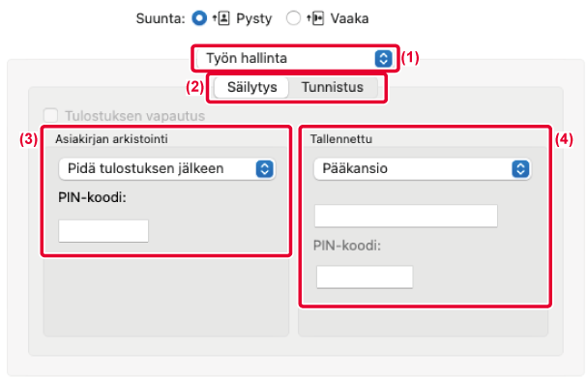This screenshot has width=588, height=379.
Task: Open the Pääkansio folder dropdown
Action: point(423,168)
